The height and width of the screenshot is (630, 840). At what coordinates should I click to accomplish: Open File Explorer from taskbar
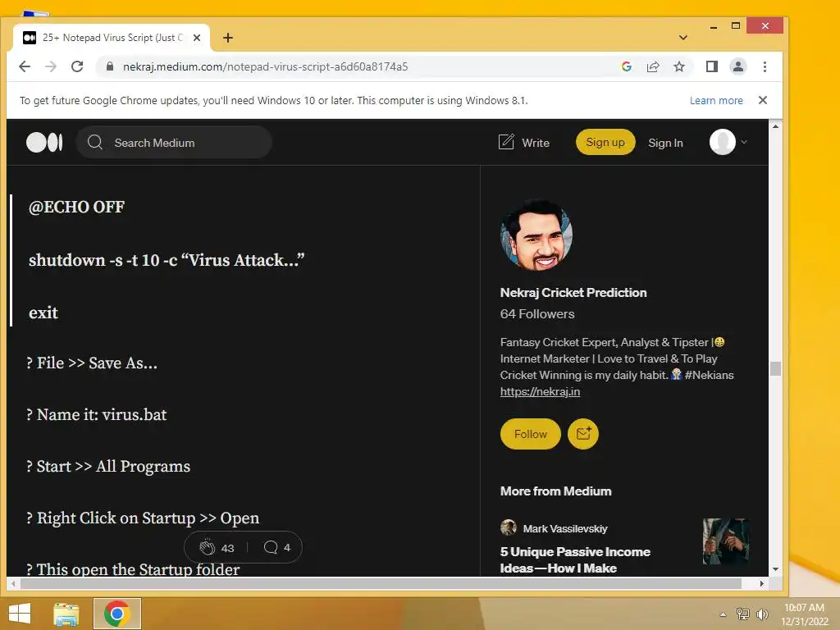[66, 614]
